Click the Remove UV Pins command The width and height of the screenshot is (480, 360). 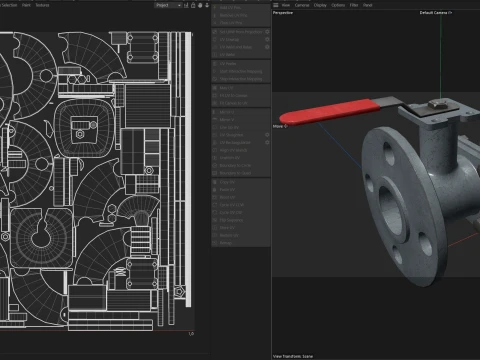point(241,15)
